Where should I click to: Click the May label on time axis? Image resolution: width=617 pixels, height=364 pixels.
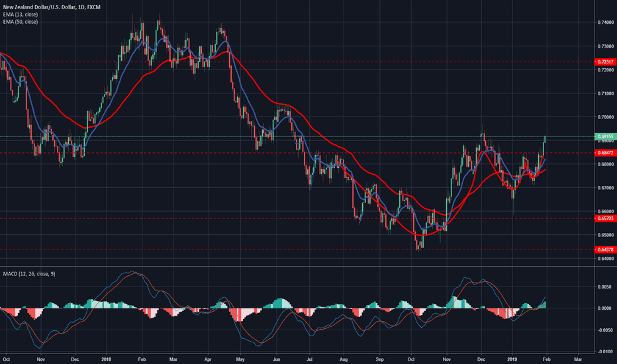[x=240, y=359]
